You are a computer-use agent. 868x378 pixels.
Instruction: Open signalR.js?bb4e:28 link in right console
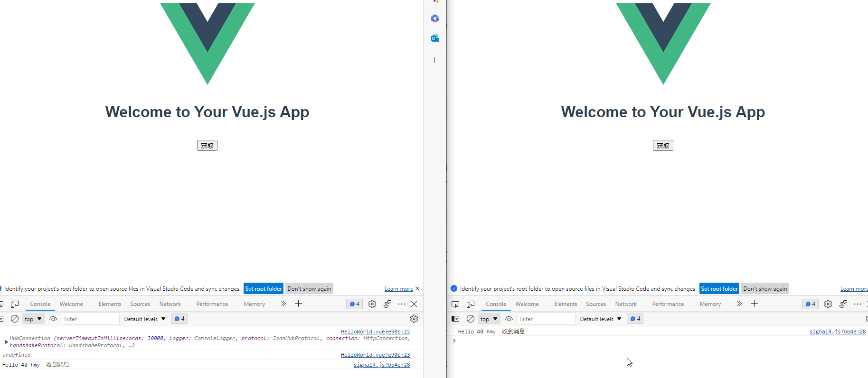pos(838,332)
